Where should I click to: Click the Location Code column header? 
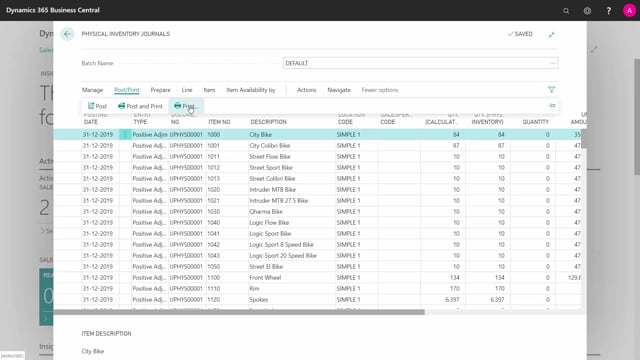click(x=351, y=119)
